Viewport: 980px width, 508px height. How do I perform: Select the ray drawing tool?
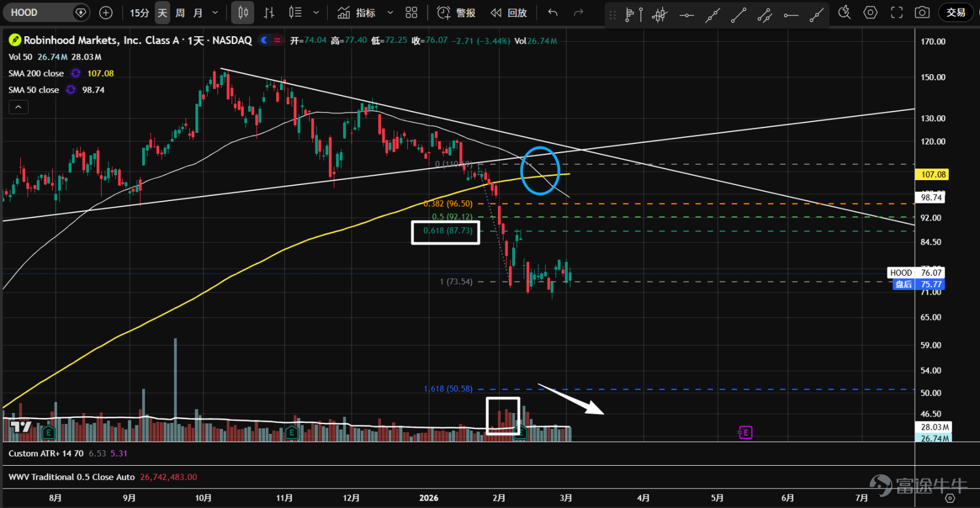(x=816, y=15)
